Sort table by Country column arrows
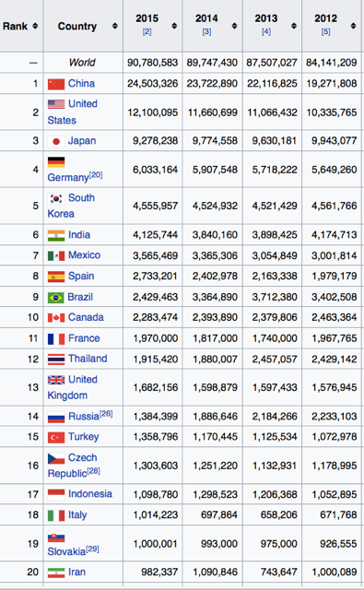Screen dimensions: 364x590 pos(114,26)
